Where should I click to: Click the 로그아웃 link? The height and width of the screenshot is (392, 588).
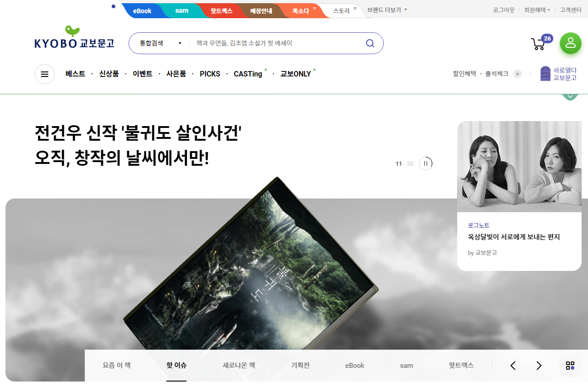click(504, 10)
